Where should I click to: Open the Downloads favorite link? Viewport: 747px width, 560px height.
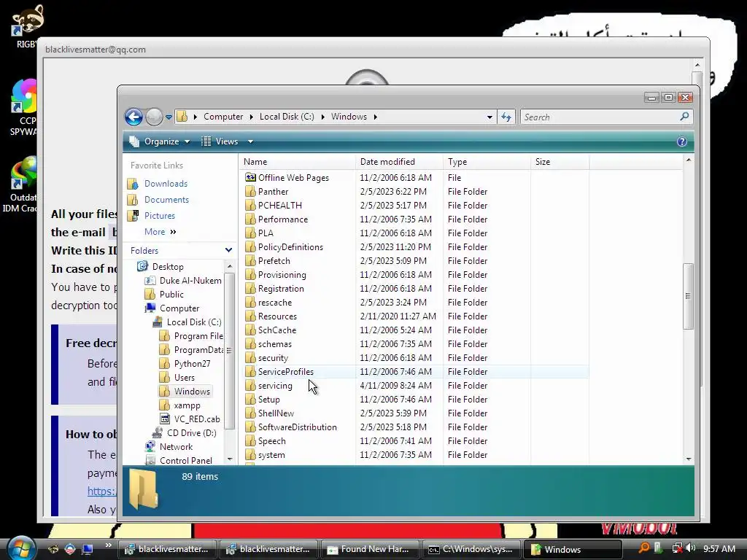pyautogui.click(x=166, y=183)
